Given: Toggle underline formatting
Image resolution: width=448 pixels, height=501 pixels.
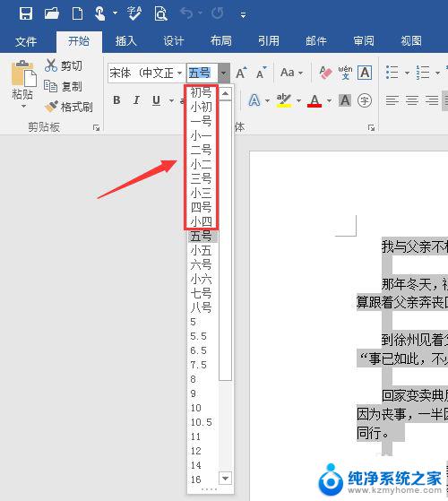Looking at the screenshot, I should (x=156, y=100).
